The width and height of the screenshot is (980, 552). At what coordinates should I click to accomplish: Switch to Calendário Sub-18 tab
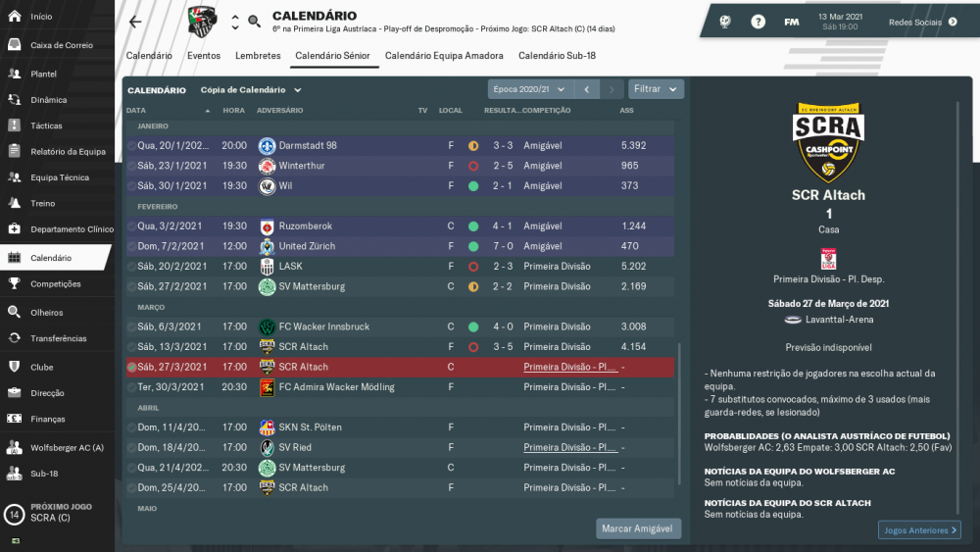(557, 56)
